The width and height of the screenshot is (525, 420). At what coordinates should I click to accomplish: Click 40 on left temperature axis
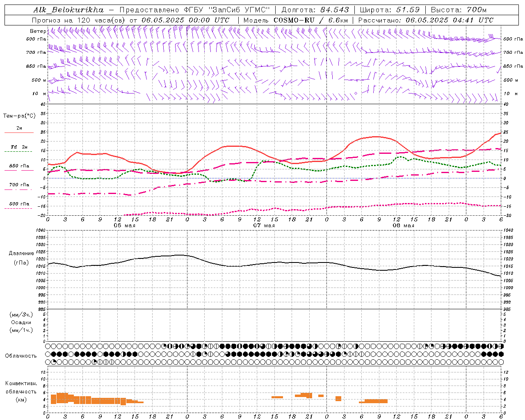click(44, 104)
